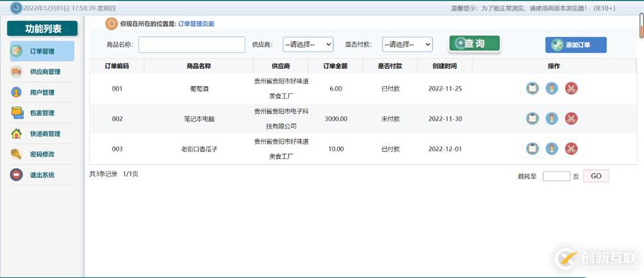Click the 订单管理页面 breadcrumb link

[196, 24]
